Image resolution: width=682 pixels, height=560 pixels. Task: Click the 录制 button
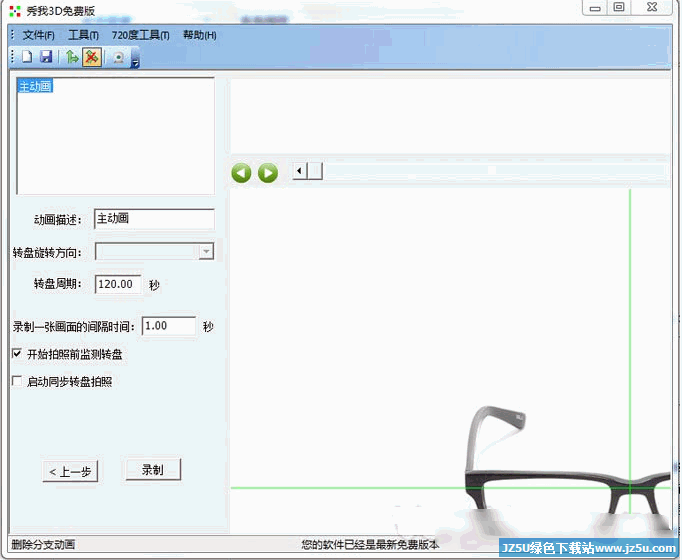[x=152, y=469]
